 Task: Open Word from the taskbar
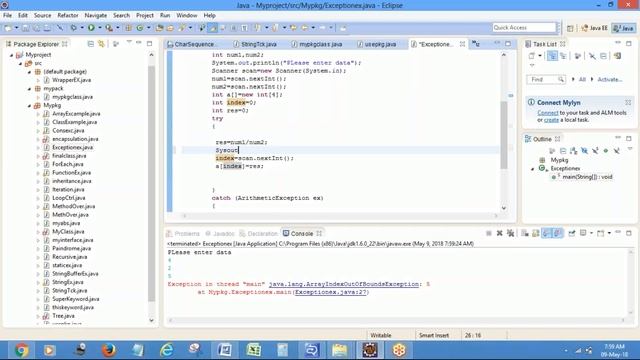(x=224, y=350)
